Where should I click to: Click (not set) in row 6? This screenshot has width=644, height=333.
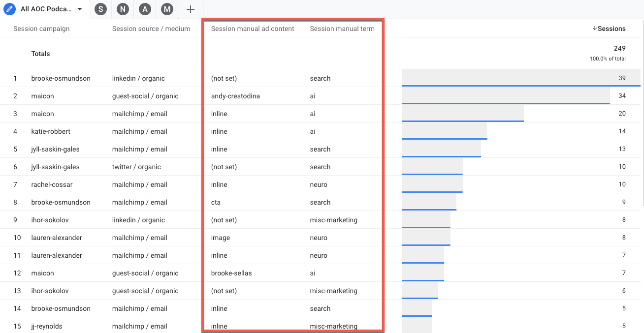pos(224,167)
